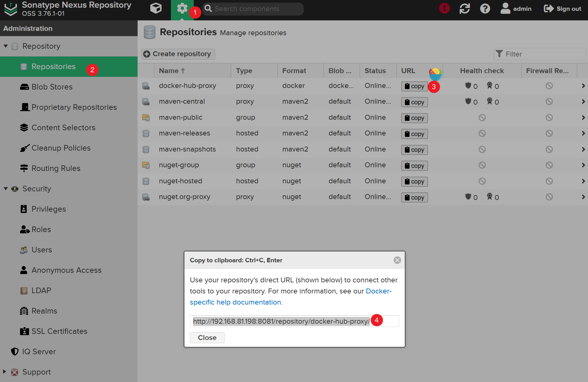Copy URL of docker-hub-proxy
The height and width of the screenshot is (382, 588).
(414, 86)
